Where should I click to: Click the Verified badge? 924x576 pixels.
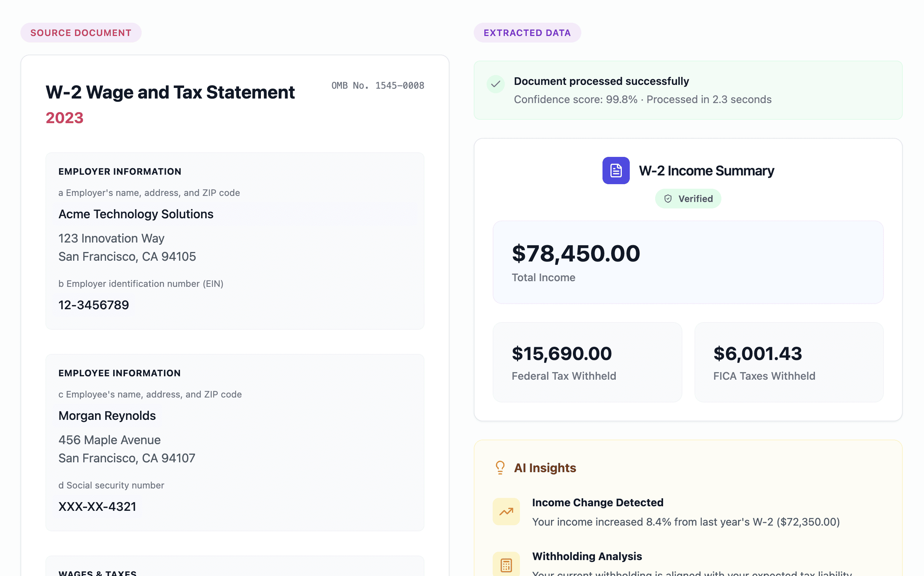[688, 199]
